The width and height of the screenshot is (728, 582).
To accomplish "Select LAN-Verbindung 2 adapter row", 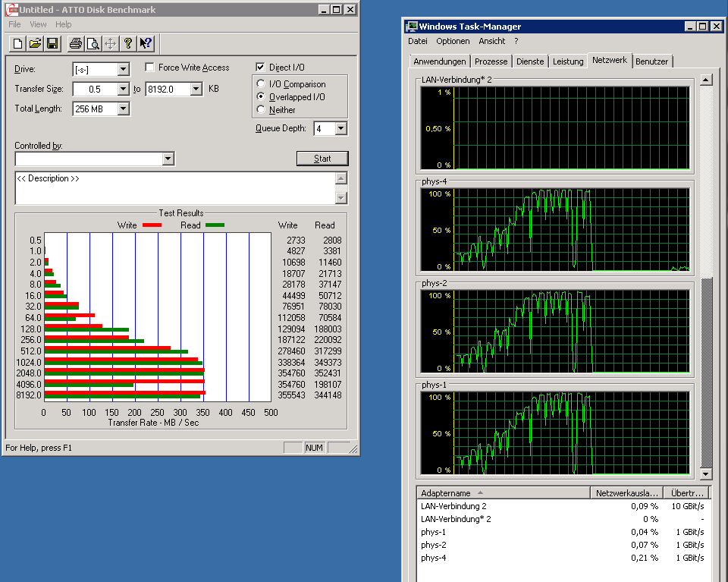I will coord(563,506).
